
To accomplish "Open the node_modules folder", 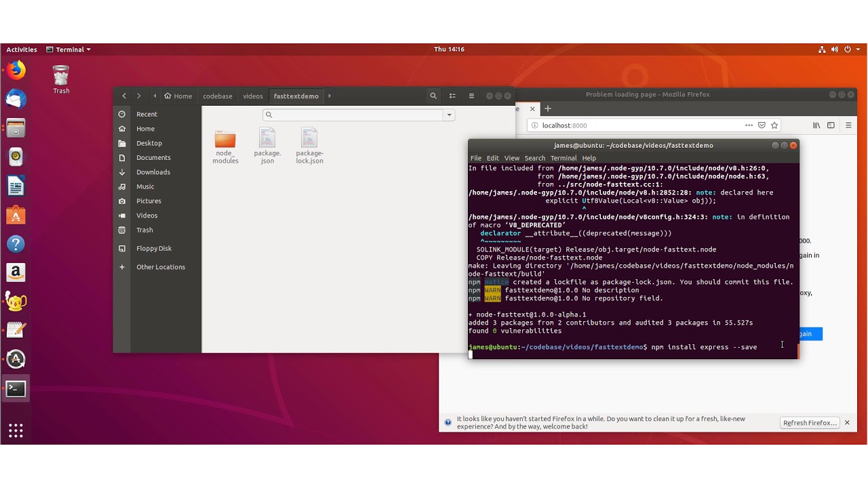I will (x=225, y=146).
